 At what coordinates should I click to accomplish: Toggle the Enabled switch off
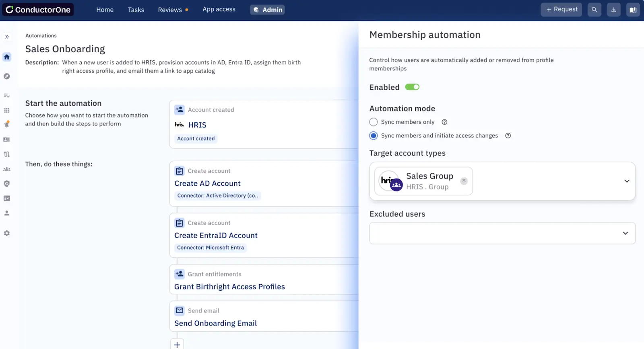click(x=412, y=87)
